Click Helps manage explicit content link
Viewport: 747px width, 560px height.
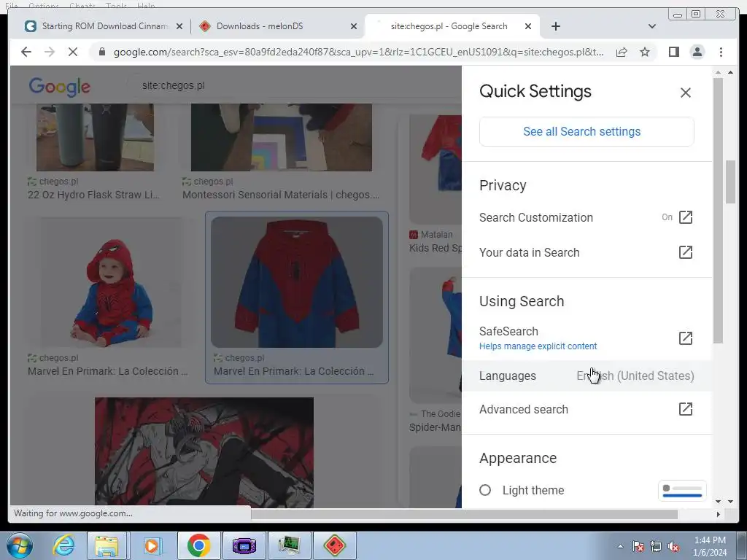pyautogui.click(x=538, y=346)
